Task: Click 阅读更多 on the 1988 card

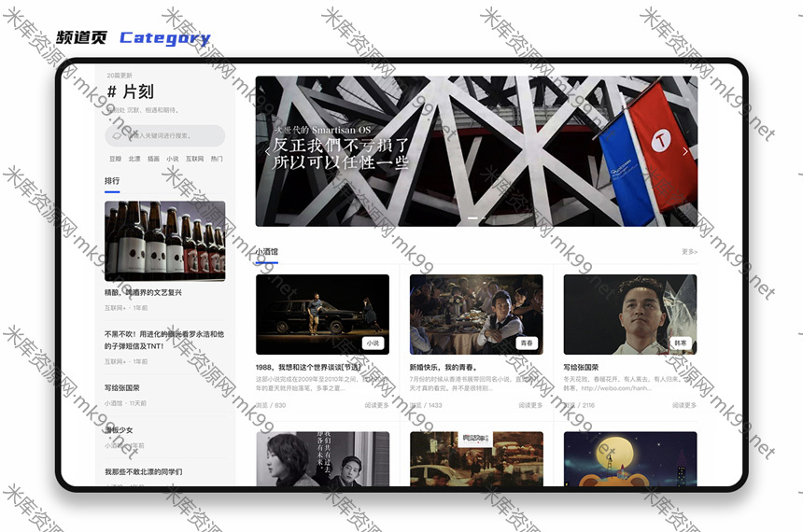Action: click(x=376, y=405)
